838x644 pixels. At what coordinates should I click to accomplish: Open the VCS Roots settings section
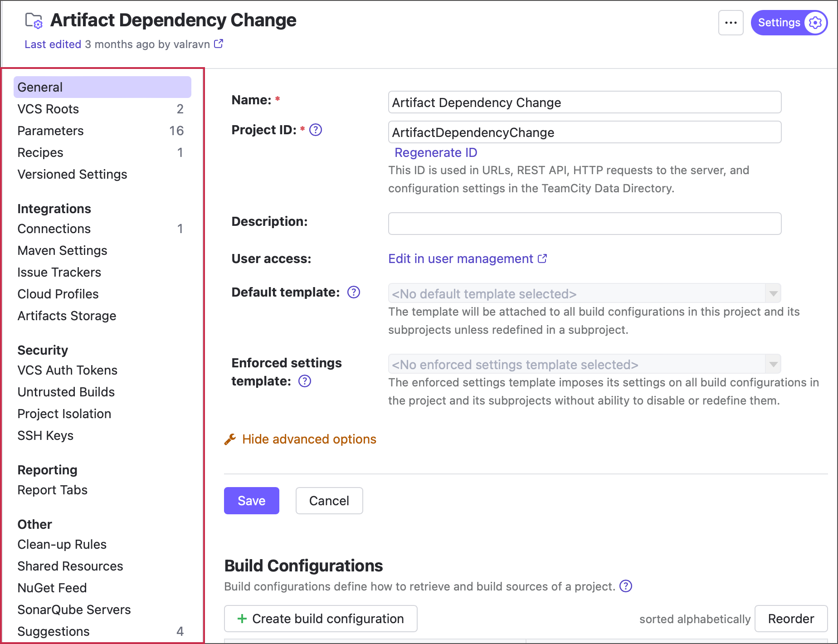coord(49,109)
